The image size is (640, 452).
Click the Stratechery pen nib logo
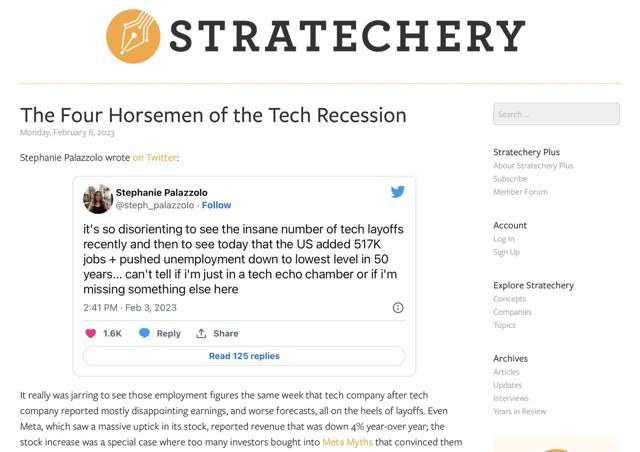tap(132, 36)
